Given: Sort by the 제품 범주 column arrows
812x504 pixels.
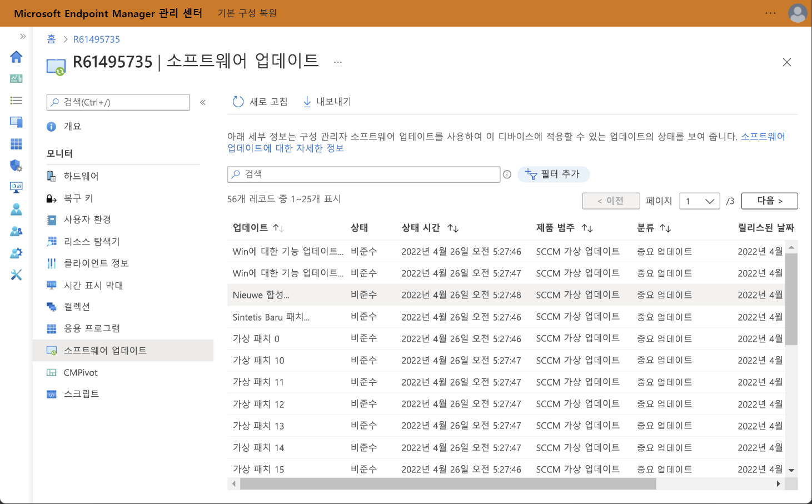Looking at the screenshot, I should coord(587,228).
